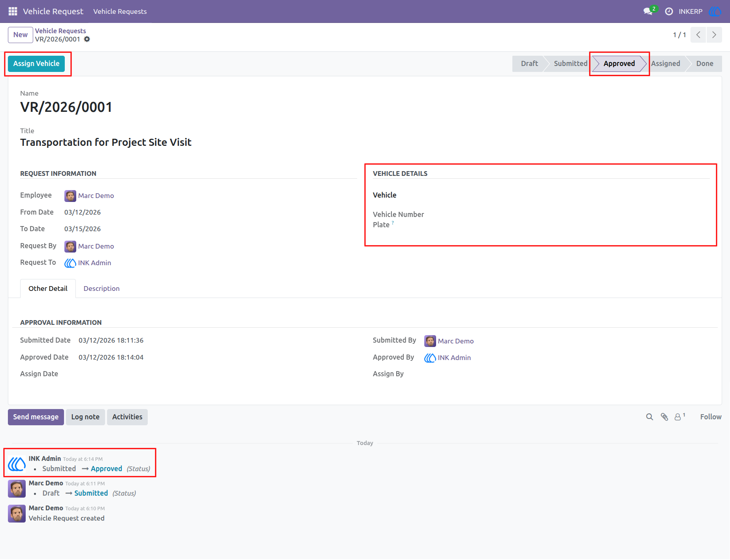Open the conversations chat icon
This screenshot has width=730, height=560.
pos(648,11)
